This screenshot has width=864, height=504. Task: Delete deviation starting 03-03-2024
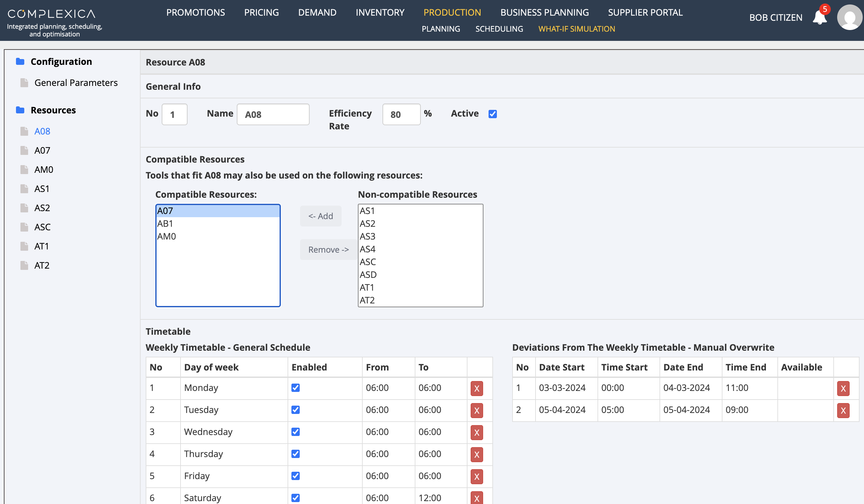click(x=843, y=388)
